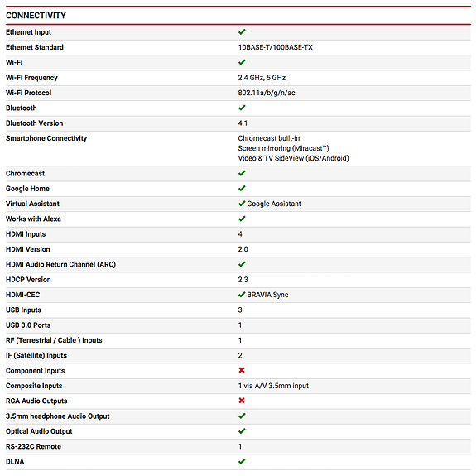This screenshot has width=476, height=476.
Task: Click the 3.5mm headphone Audio Output checkmark
Action: pyautogui.click(x=242, y=416)
